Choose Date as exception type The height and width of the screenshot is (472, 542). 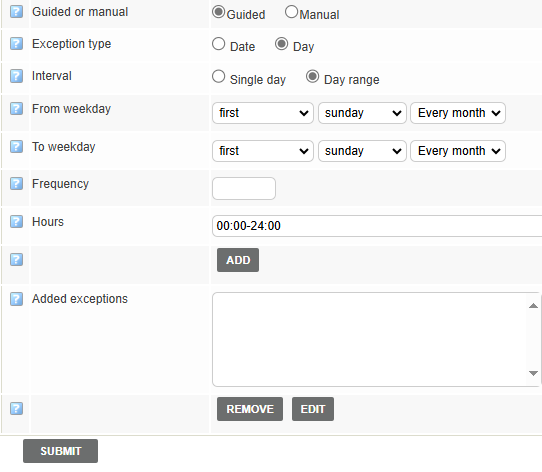(x=218, y=44)
